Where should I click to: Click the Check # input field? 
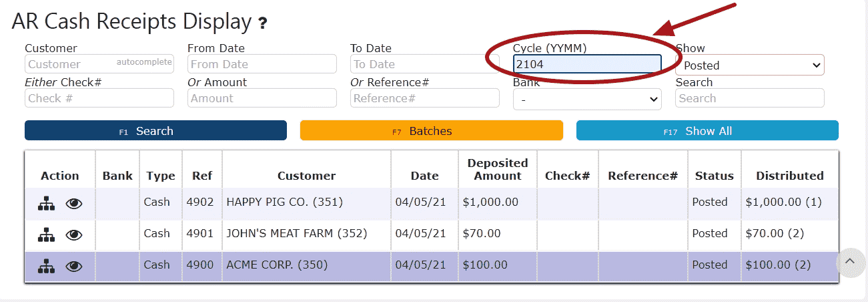99,98
